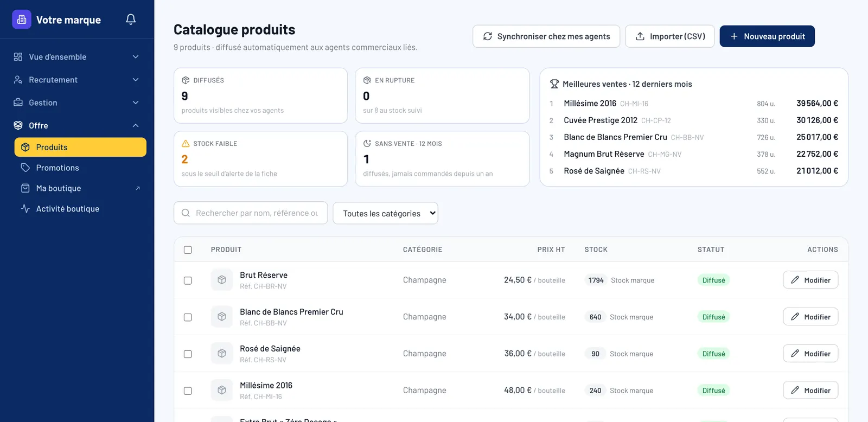Check the Blanc de Blancs Premier Cru checkbox
The height and width of the screenshot is (422, 868).
pos(188,317)
